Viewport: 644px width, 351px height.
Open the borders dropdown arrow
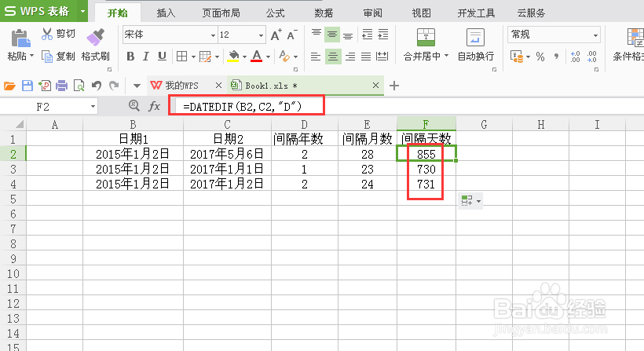193,57
